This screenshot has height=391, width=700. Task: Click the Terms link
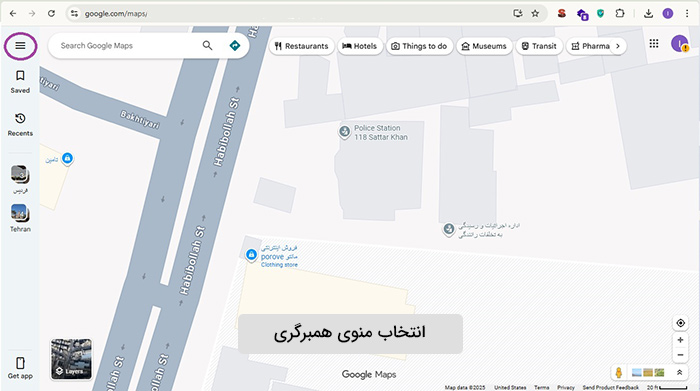[x=542, y=387]
